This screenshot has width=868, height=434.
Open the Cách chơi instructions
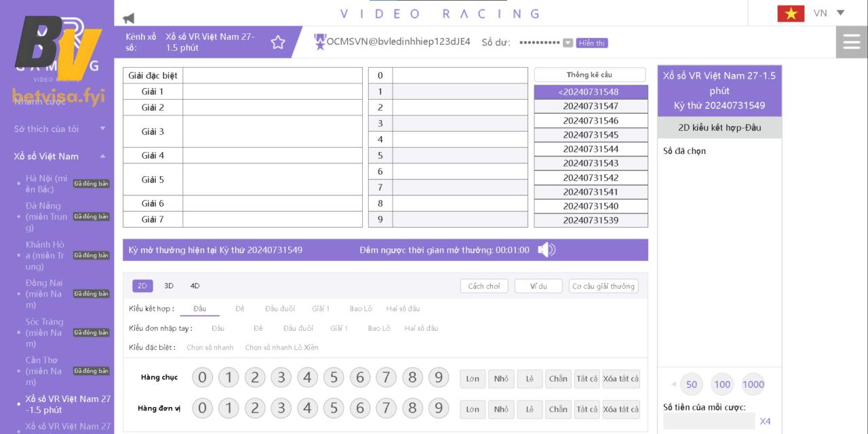(484, 286)
